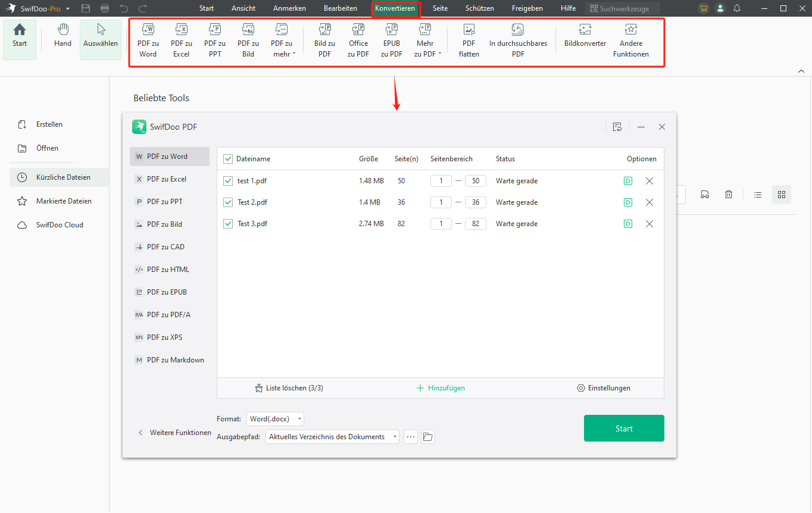This screenshot has height=513, width=812.
Task: Click the PDF zu Word ribbon tool
Action: tap(148, 40)
